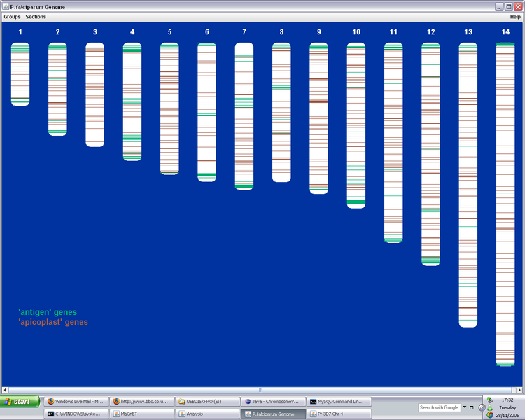Click the 'antigen' genes legend label
The width and height of the screenshot is (525, 420).
pos(48,312)
